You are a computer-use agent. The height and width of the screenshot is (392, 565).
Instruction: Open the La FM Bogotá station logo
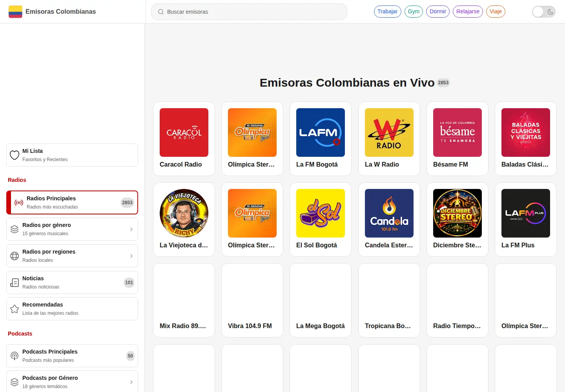[321, 132]
